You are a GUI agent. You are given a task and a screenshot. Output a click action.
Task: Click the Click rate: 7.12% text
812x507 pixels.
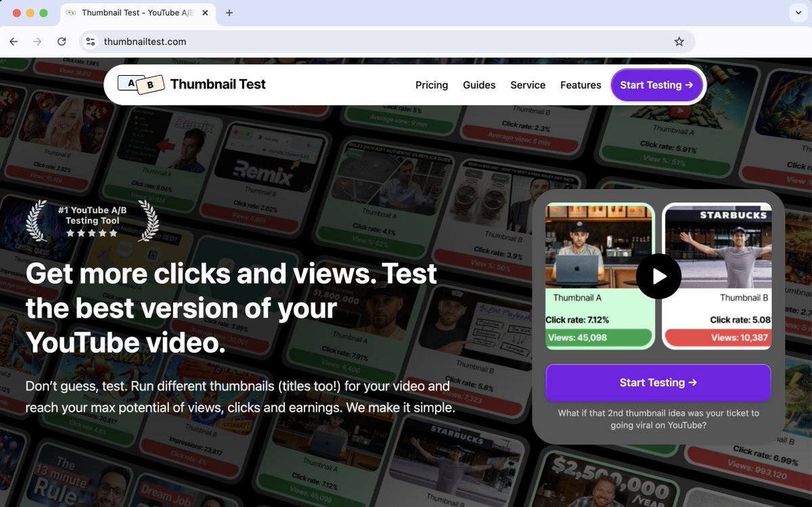tap(577, 319)
